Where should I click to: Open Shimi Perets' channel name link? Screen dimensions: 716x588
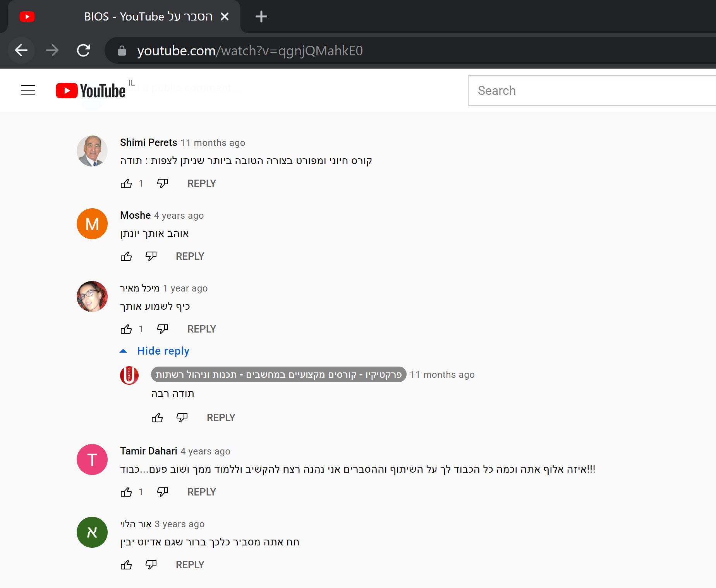(x=149, y=142)
